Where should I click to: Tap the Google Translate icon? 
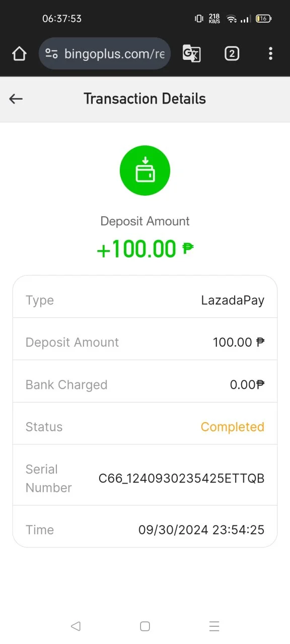click(x=191, y=53)
